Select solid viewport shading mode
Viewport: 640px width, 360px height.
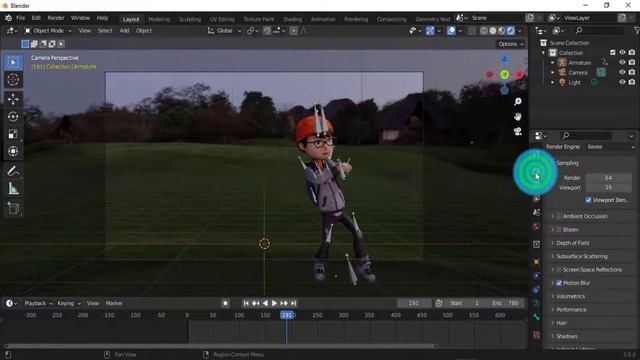pyautogui.click(x=493, y=31)
